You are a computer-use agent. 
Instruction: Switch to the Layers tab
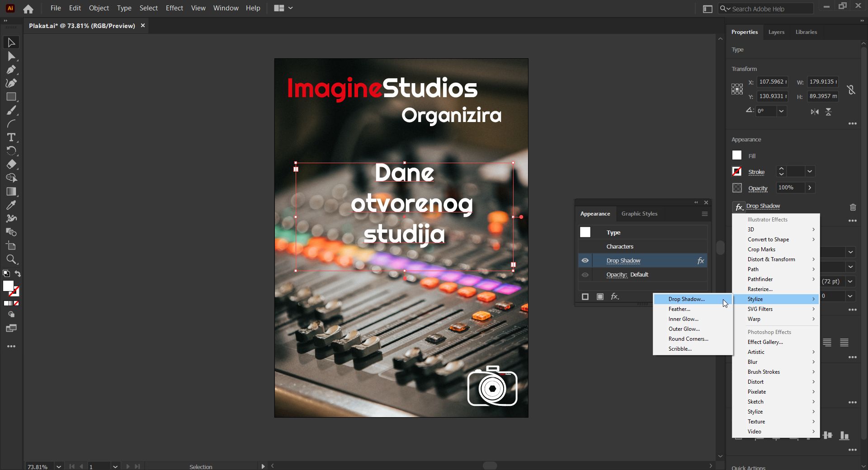click(x=776, y=32)
